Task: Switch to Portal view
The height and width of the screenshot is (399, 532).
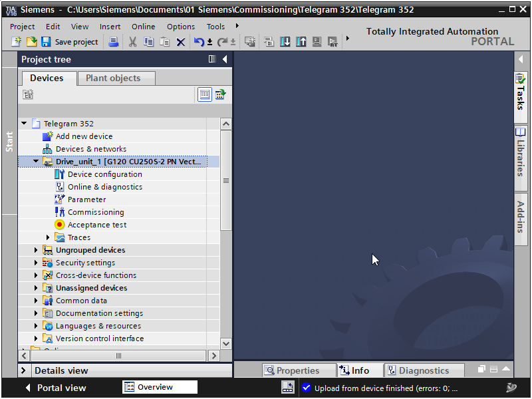Action: pyautogui.click(x=56, y=388)
